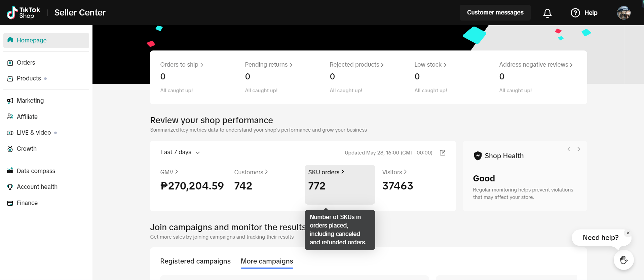Open the Need help hand chat icon
Image resolution: width=644 pixels, height=280 pixels.
(623, 260)
